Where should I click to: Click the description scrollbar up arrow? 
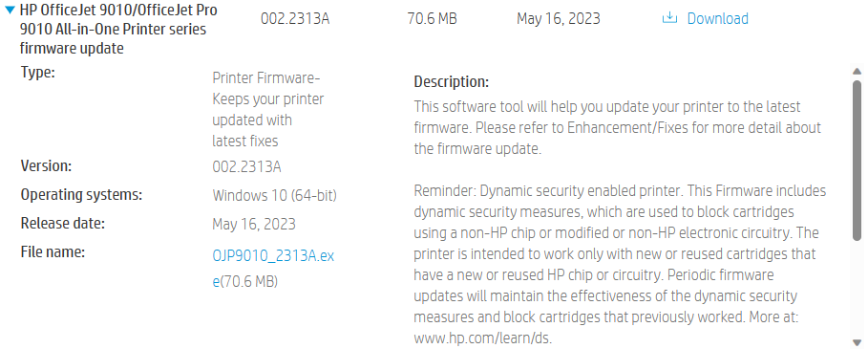[x=857, y=72]
